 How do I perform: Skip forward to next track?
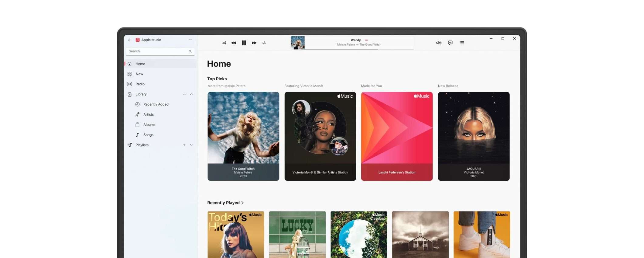point(254,43)
